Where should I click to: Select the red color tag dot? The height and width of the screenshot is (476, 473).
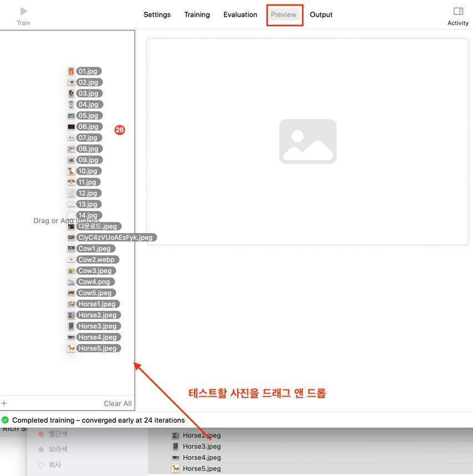pyautogui.click(x=41, y=434)
